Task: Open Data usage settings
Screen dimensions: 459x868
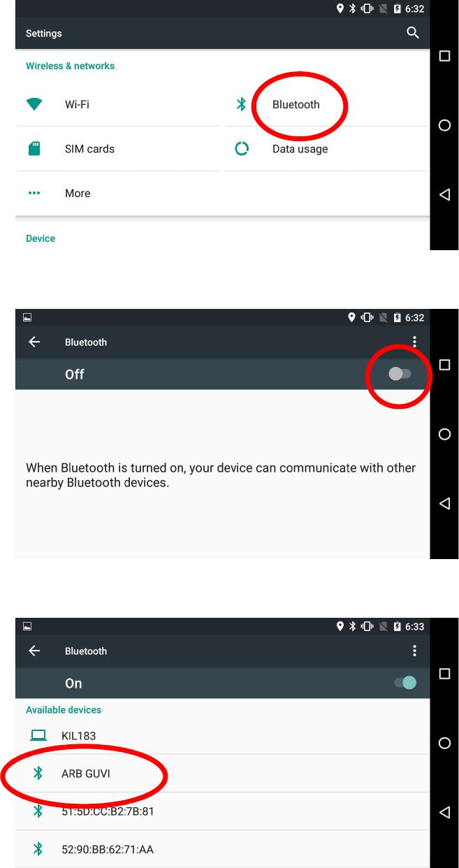Action: click(x=326, y=149)
